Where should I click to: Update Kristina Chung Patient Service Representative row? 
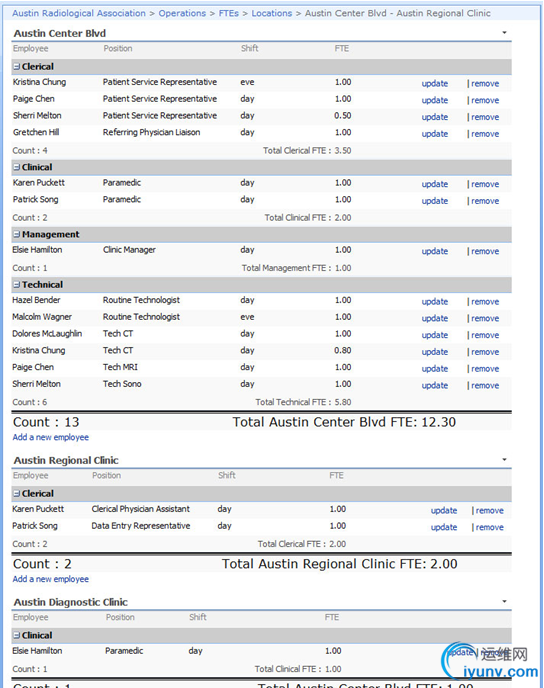435,84
